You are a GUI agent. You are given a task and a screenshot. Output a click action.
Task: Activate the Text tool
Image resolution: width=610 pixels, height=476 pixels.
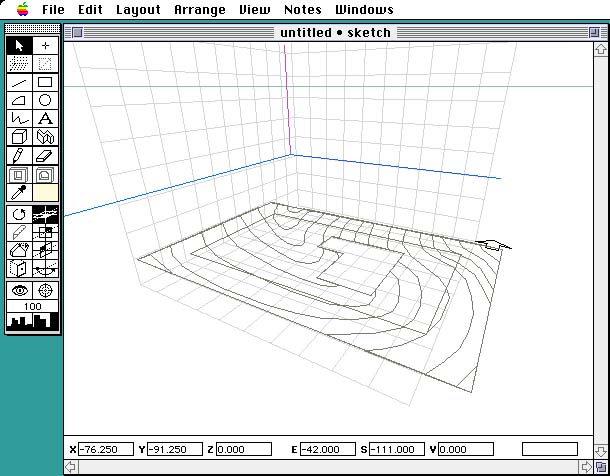click(46, 118)
